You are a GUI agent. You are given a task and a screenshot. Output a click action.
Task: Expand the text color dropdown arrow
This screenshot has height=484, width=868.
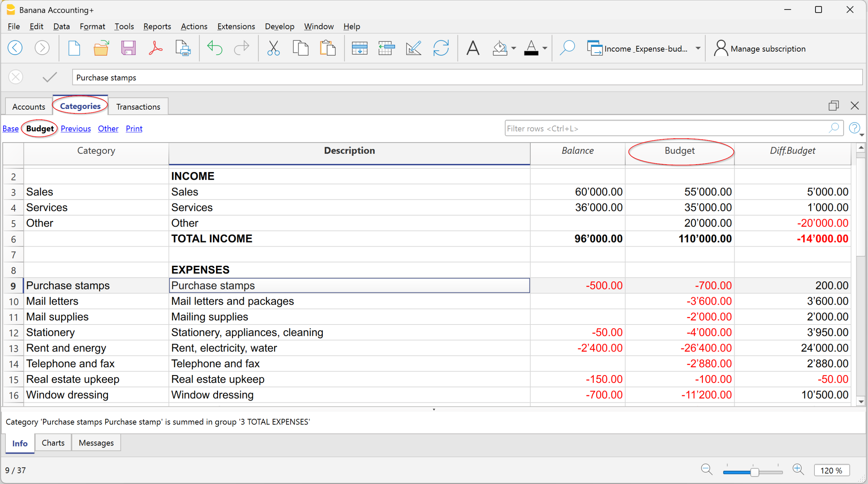[545, 48]
